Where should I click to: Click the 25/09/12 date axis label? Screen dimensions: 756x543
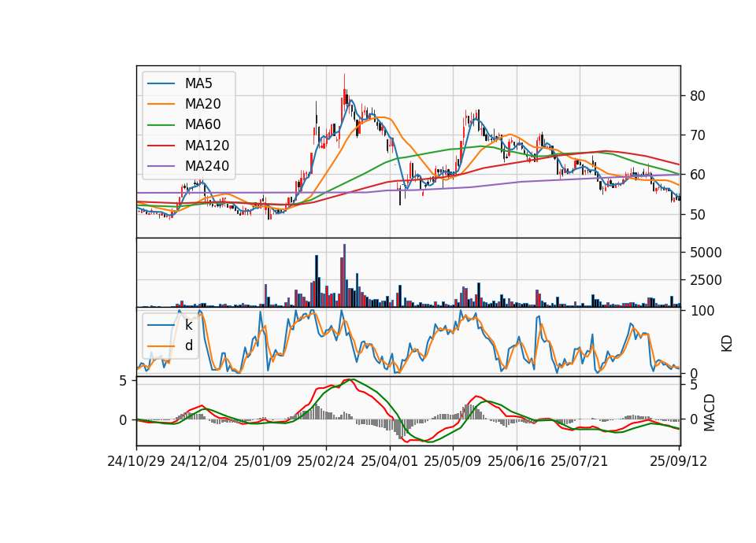[x=679, y=462]
